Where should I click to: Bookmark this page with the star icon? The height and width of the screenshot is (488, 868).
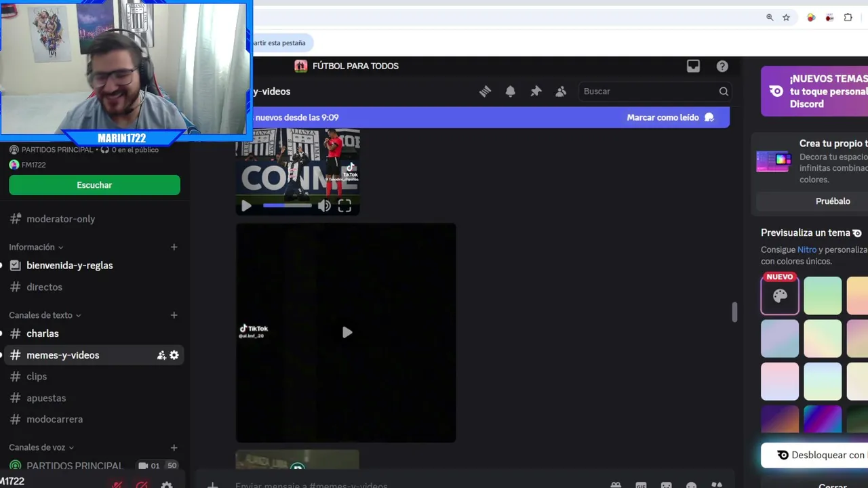[786, 18]
